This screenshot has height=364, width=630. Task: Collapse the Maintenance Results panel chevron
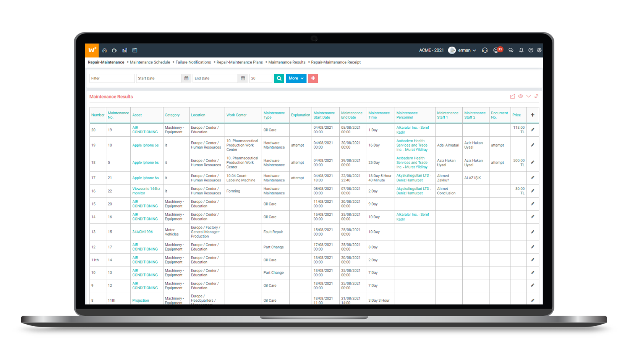tap(528, 96)
